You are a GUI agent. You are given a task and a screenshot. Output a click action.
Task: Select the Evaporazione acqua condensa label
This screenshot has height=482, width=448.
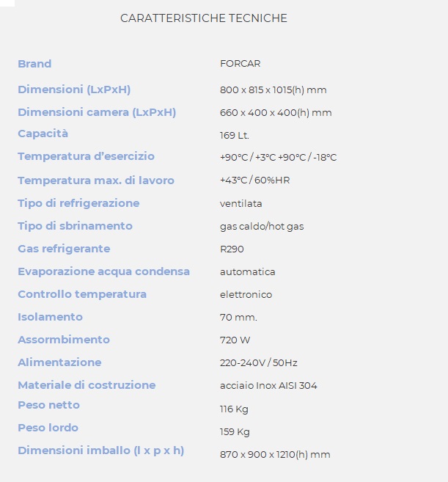[x=104, y=271]
